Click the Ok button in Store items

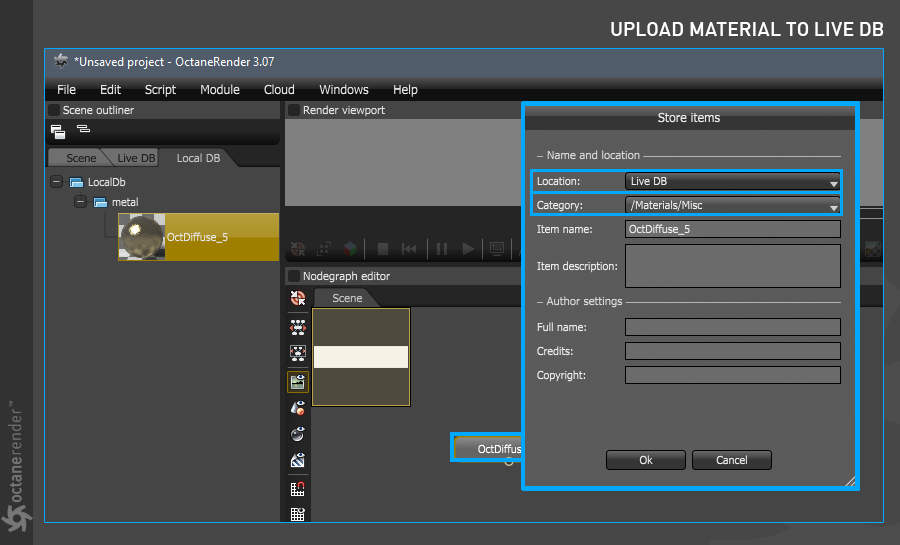coord(646,460)
